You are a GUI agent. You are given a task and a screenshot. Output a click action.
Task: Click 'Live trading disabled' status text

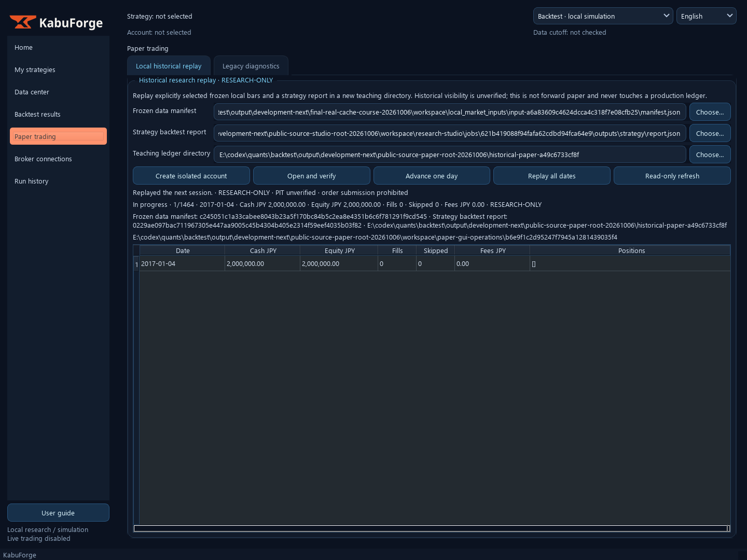click(39, 538)
